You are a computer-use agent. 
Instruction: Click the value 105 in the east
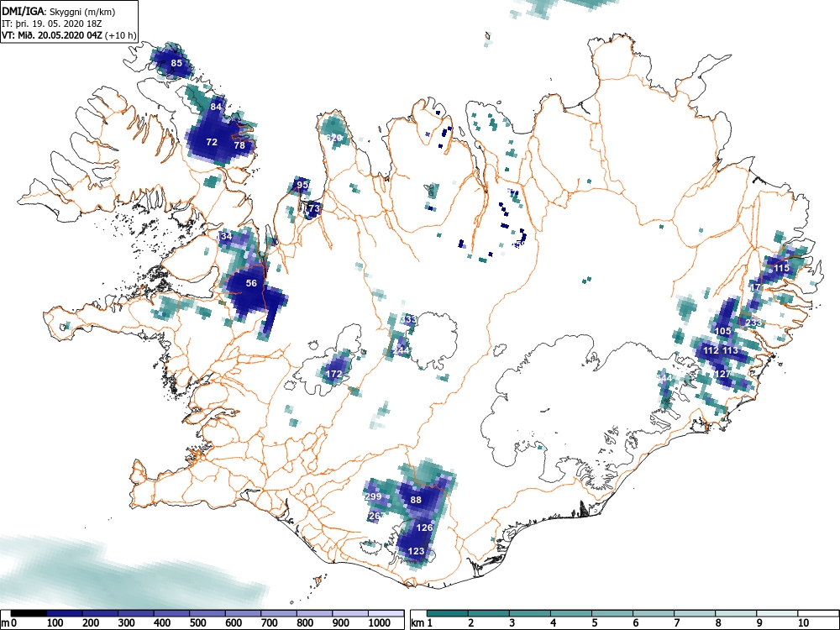pos(722,331)
